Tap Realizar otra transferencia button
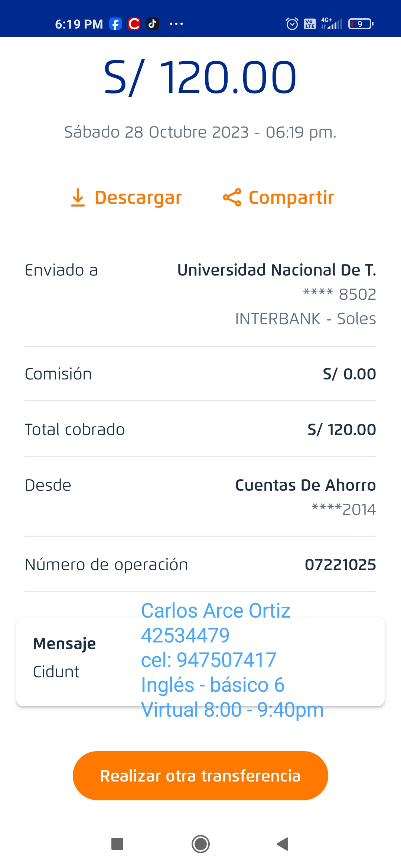 [200, 775]
